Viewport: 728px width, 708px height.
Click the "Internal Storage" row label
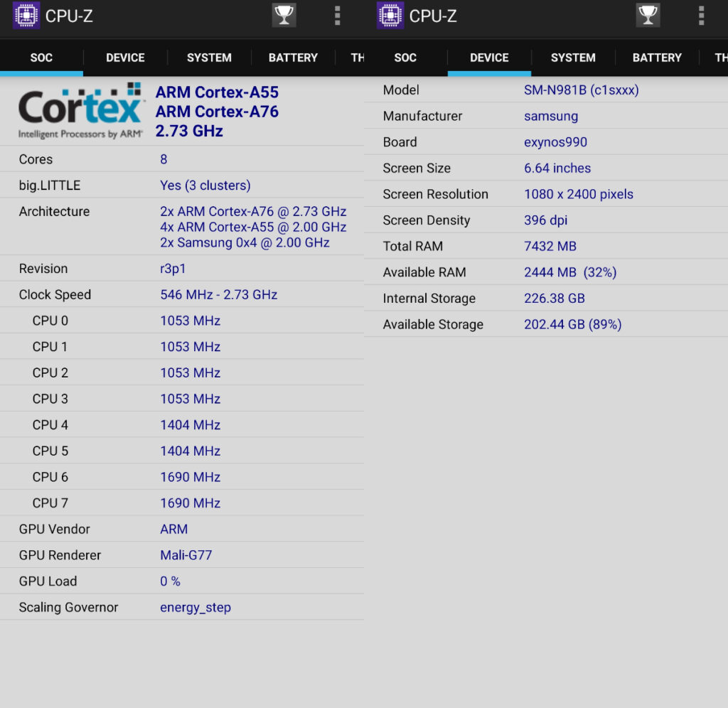pyautogui.click(x=429, y=298)
